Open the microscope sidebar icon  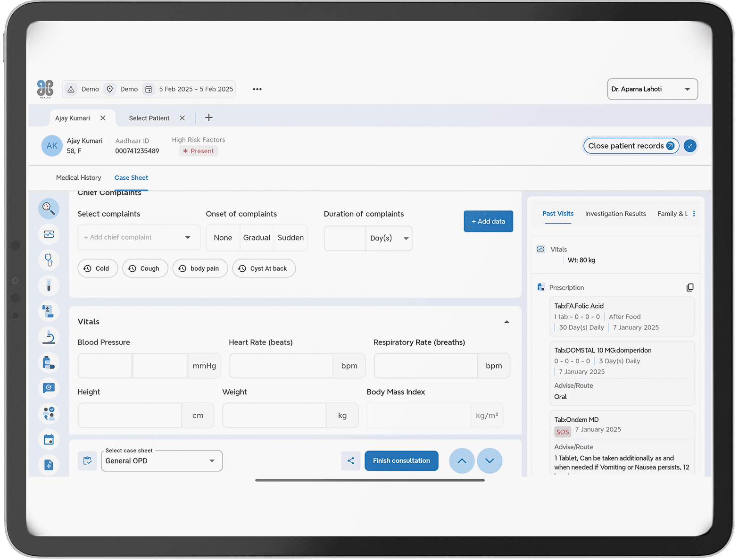tap(49, 337)
